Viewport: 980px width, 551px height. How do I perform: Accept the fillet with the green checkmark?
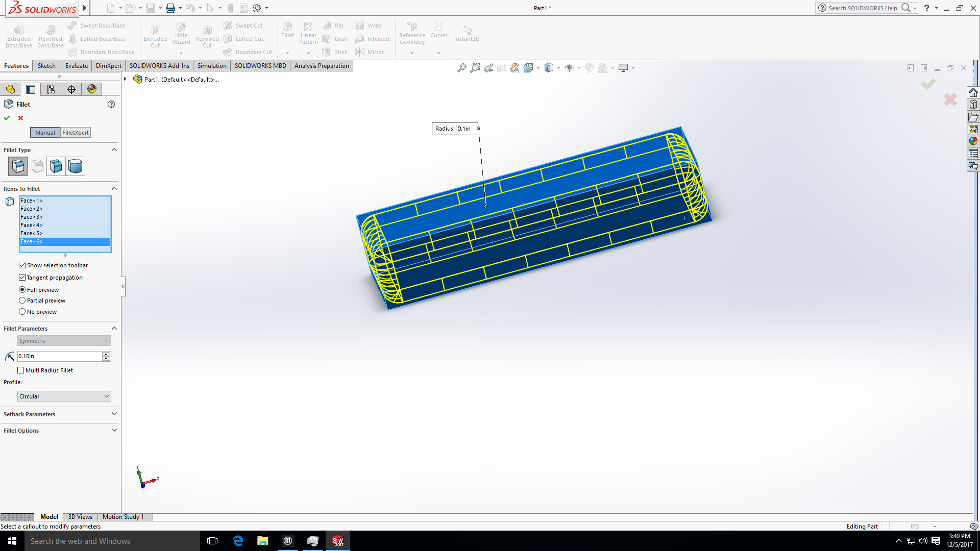(7, 118)
